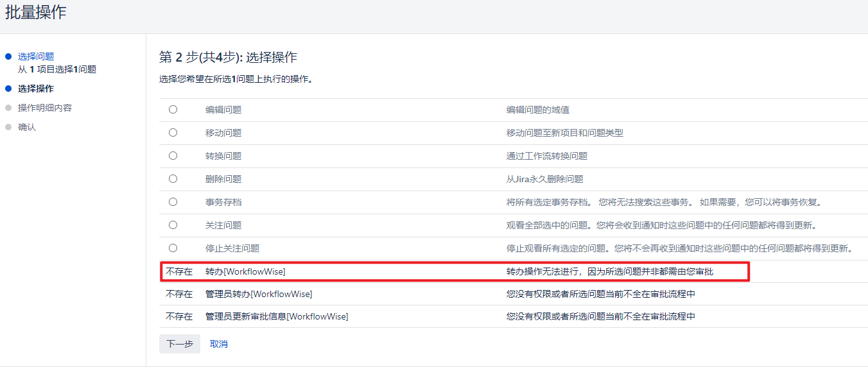Click the grey bullet beside 操作明细内容
This screenshot has width=868, height=367.
coord(8,108)
